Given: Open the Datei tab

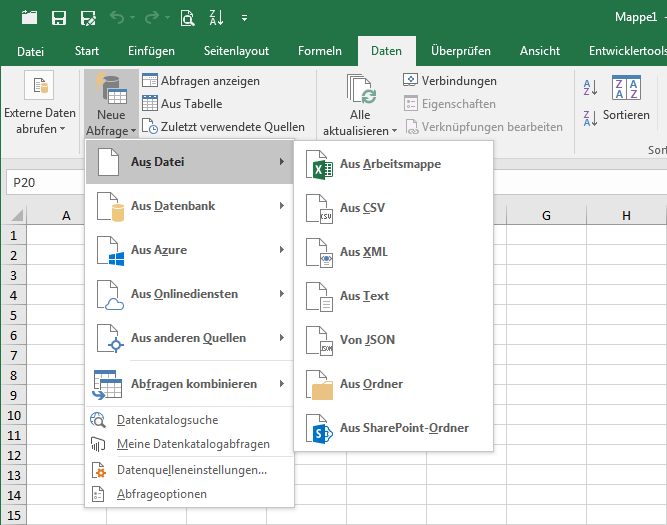Looking at the screenshot, I should [30, 51].
